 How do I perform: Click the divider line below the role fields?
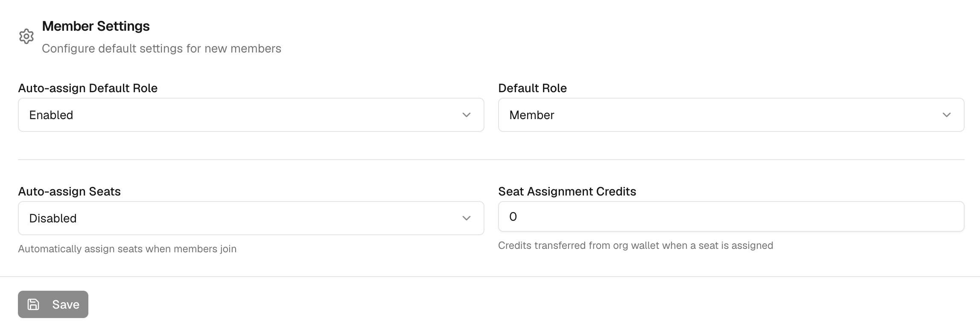pos(491,160)
